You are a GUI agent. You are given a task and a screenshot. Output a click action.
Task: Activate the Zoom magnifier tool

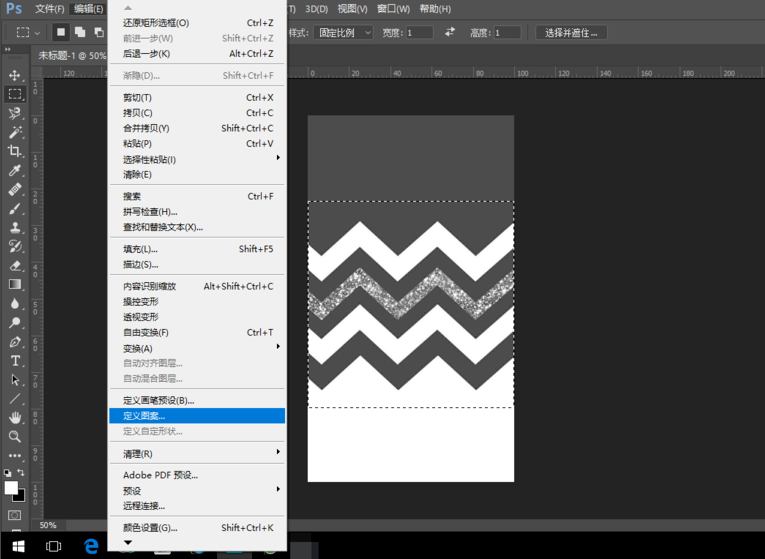pos(15,436)
